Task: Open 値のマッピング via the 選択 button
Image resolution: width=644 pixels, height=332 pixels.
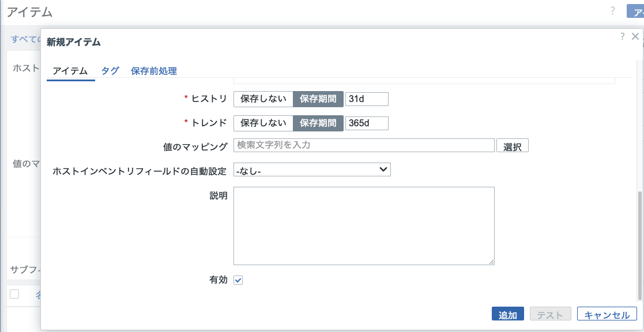Action: (512, 145)
